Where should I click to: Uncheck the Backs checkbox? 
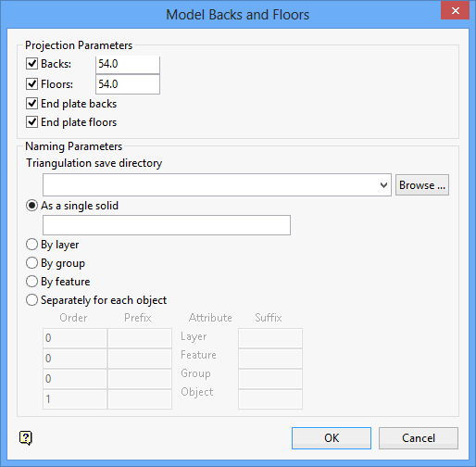click(32, 64)
